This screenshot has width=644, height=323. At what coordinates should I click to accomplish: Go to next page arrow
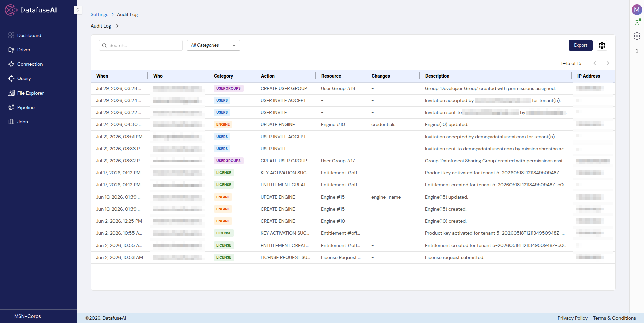point(608,63)
